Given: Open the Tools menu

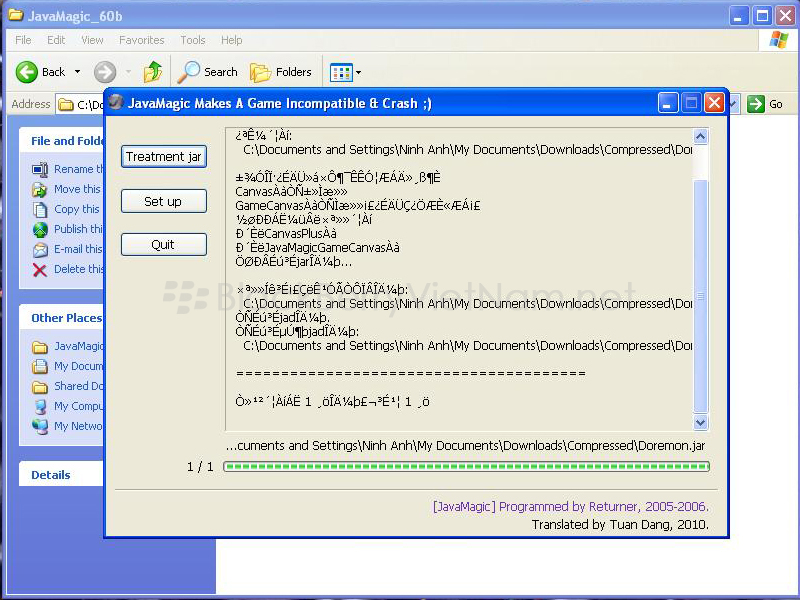Looking at the screenshot, I should [x=193, y=40].
